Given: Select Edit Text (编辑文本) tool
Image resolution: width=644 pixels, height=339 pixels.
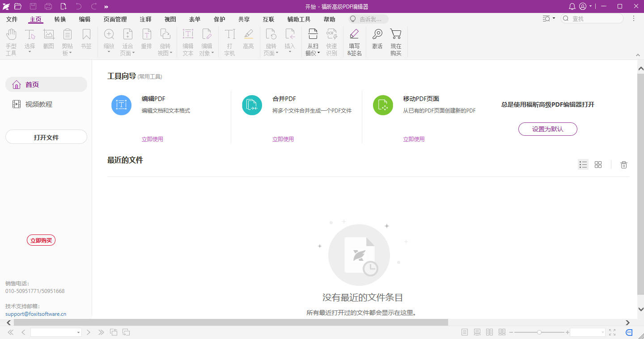Looking at the screenshot, I should [188, 42].
